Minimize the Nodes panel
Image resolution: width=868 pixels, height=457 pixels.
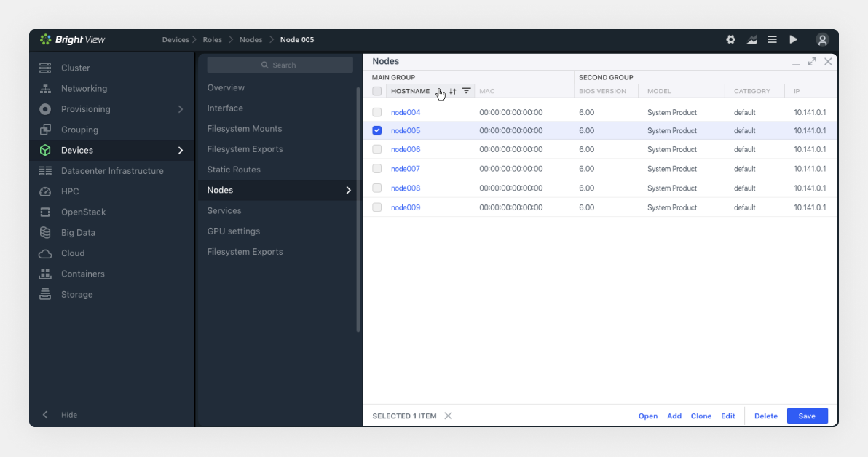point(796,64)
